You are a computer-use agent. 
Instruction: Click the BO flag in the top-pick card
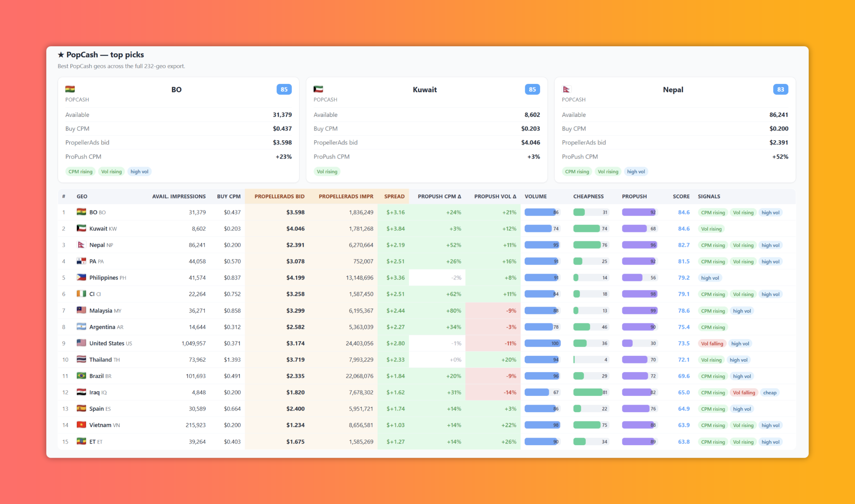pyautogui.click(x=70, y=89)
